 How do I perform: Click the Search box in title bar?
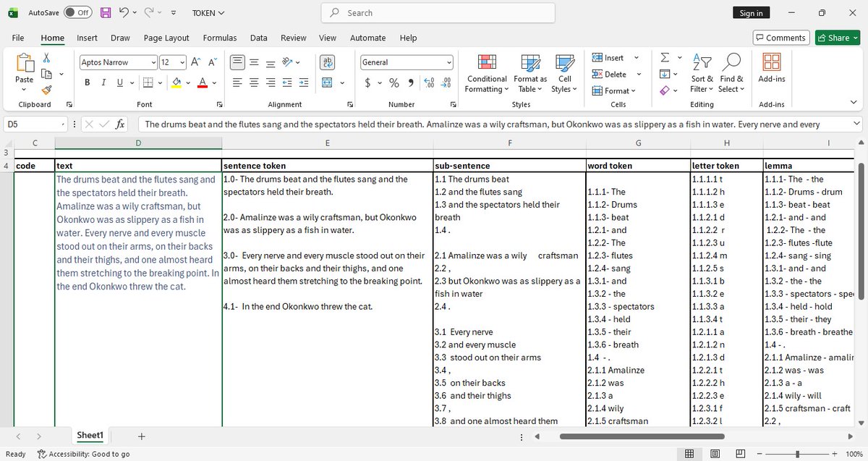[x=438, y=13]
